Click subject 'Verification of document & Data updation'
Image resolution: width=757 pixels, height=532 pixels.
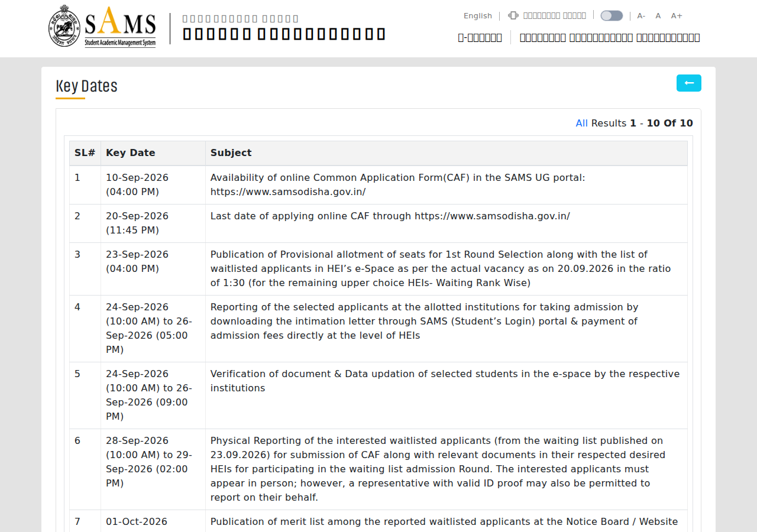[x=447, y=395]
